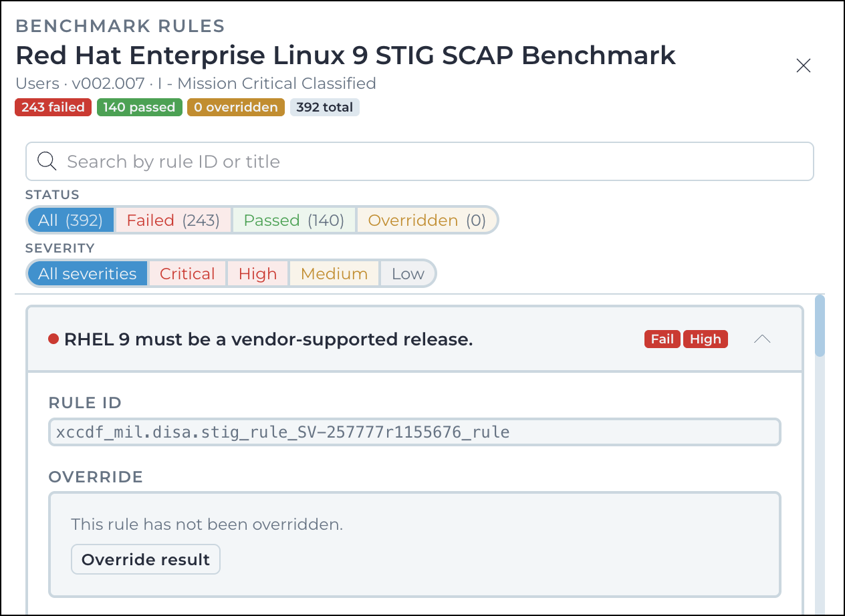Image resolution: width=845 pixels, height=616 pixels.
Task: Filter rules by Failed (243) status
Action: click(x=173, y=220)
